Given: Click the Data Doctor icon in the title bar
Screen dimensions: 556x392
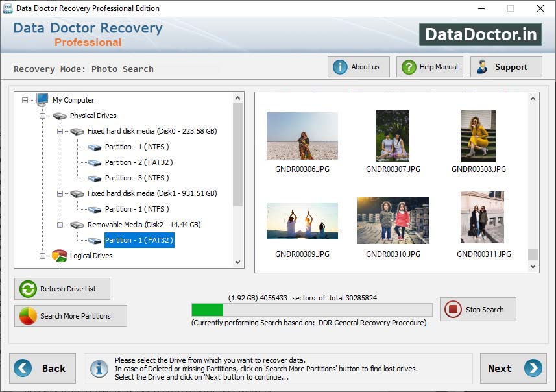Looking at the screenshot, I should (8, 8).
